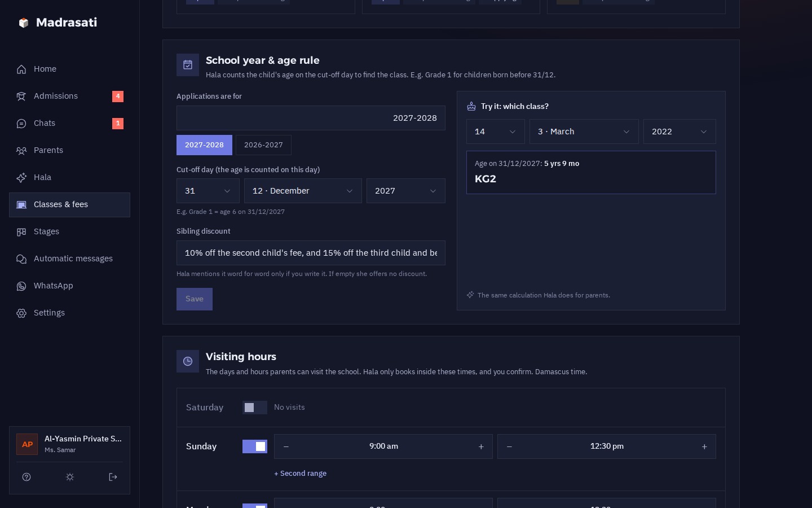Image resolution: width=812 pixels, height=508 pixels.
Task: Increase Sunday end time 12:30 pm
Action: pos(704,446)
